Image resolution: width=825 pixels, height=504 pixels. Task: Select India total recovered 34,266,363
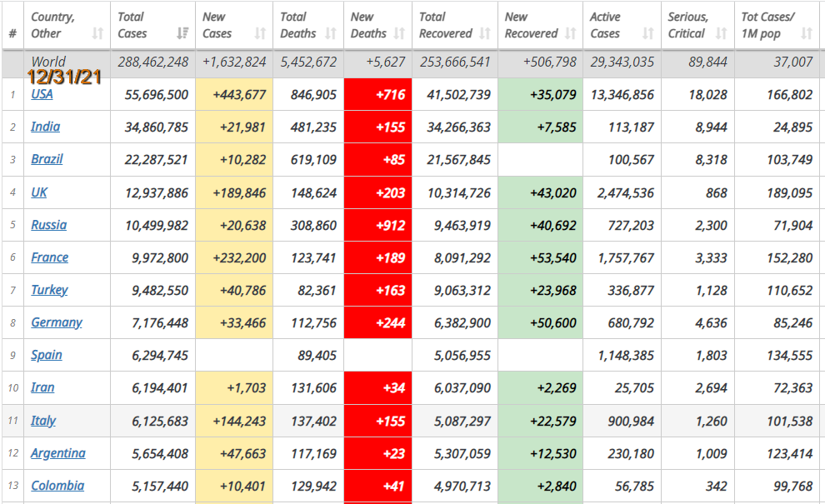coord(459,127)
